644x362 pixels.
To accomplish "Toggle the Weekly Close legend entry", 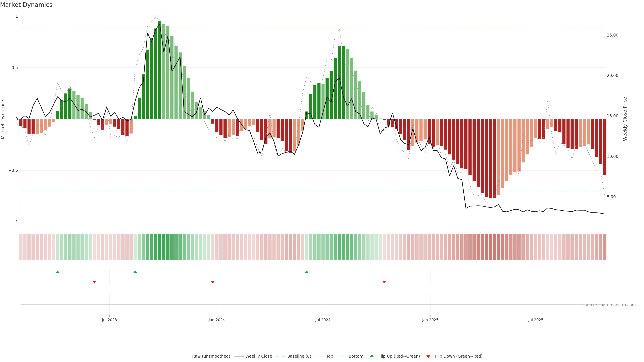I will (x=258, y=356).
